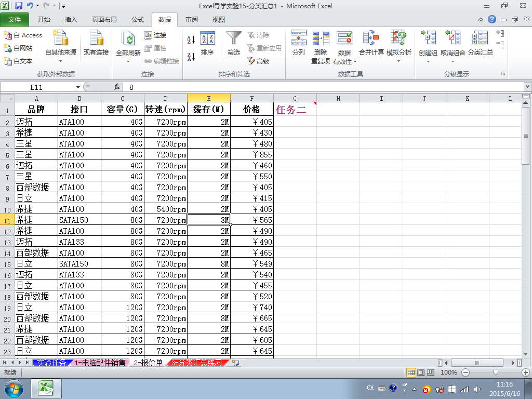Viewport: 532px width, 399px height.
Task: Switch to Page Layout (页面布局) tab
Action: click(104, 20)
